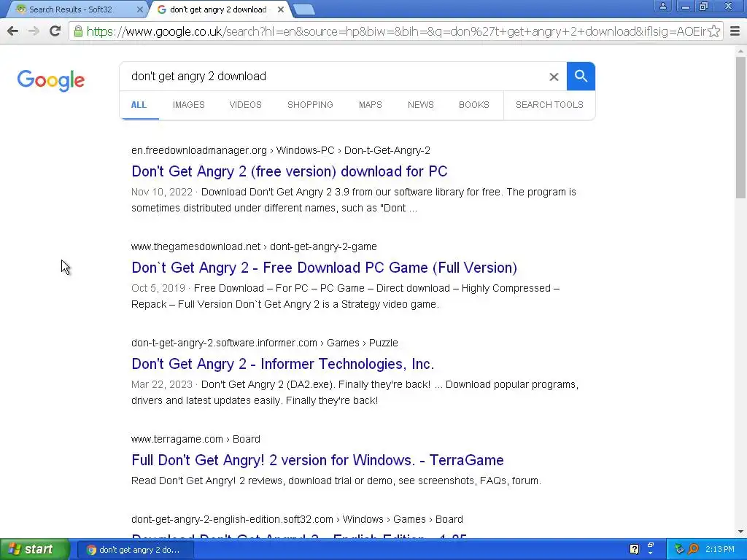Click the browser back arrow
Viewport: 747px width, 560px height.
pyautogui.click(x=13, y=31)
